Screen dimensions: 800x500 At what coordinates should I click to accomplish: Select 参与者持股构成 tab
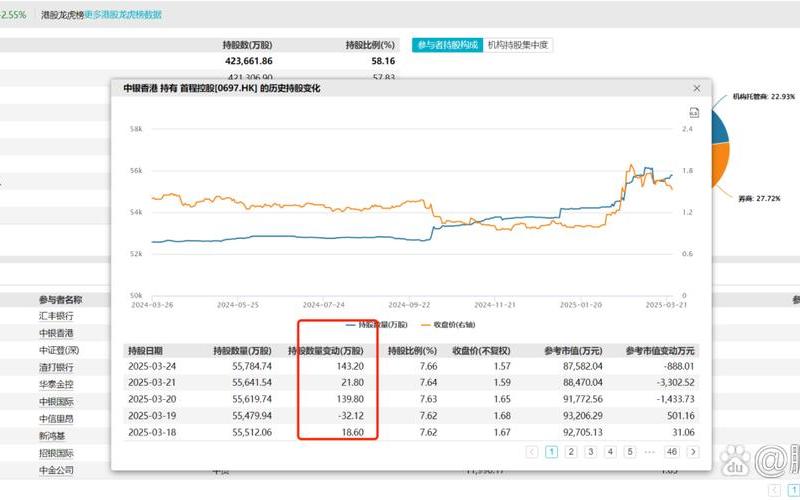447,45
